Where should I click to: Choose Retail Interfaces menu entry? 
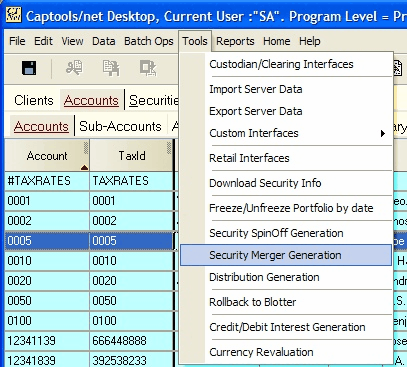coord(286,158)
